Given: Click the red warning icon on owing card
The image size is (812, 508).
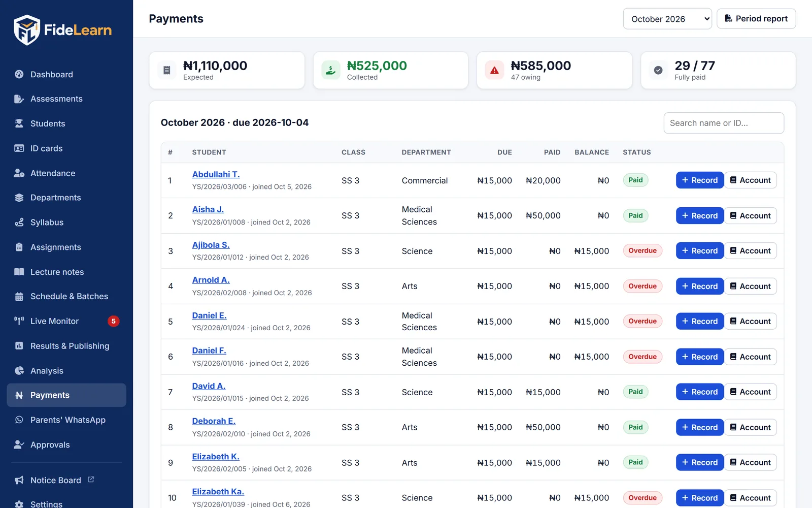Looking at the screenshot, I should 494,70.
